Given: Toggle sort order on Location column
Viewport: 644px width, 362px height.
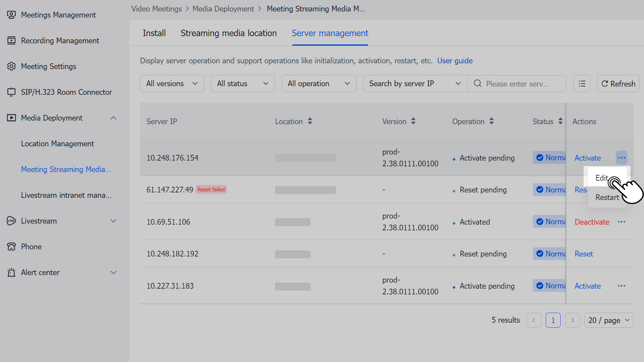Looking at the screenshot, I should tap(309, 121).
